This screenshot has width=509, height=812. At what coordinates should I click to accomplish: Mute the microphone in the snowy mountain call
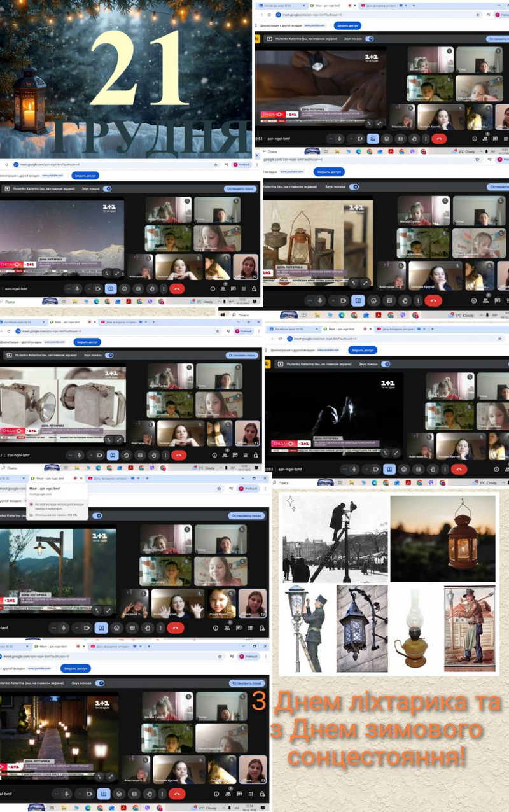click(78, 288)
